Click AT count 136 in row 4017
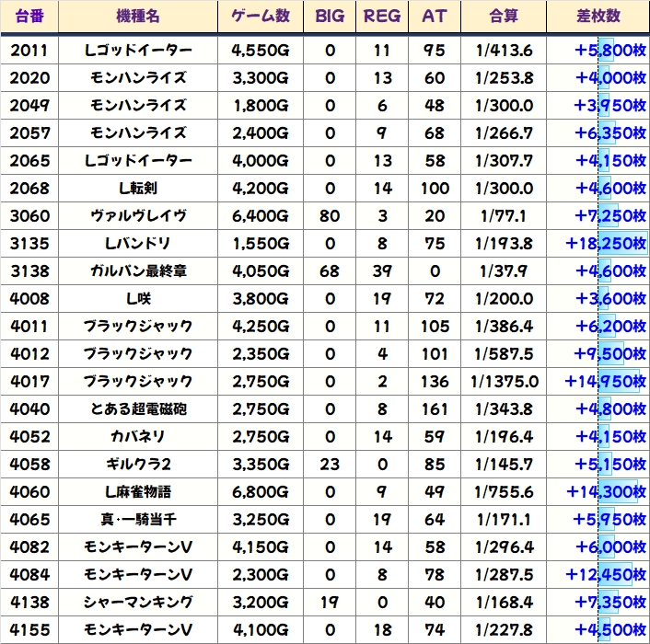This screenshot has width=650, height=644. pos(435,382)
